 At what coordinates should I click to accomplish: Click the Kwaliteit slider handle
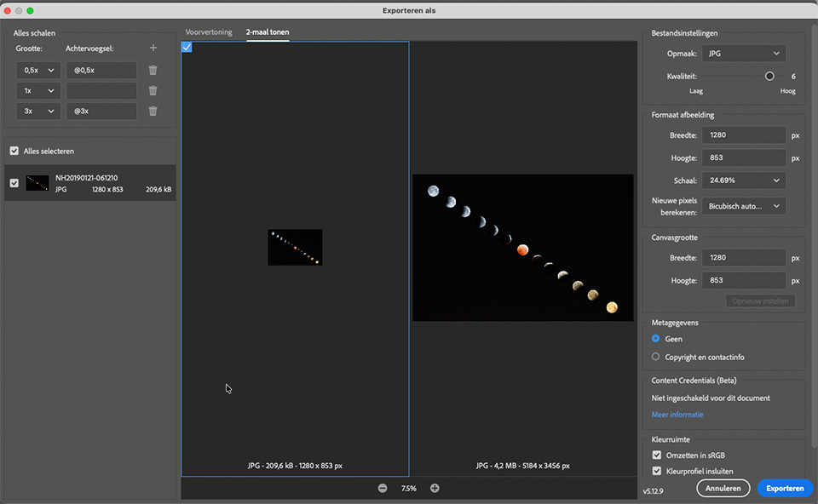769,76
